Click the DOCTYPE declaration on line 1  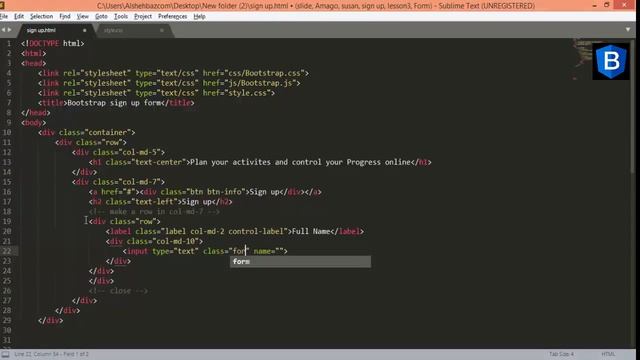tap(53, 43)
